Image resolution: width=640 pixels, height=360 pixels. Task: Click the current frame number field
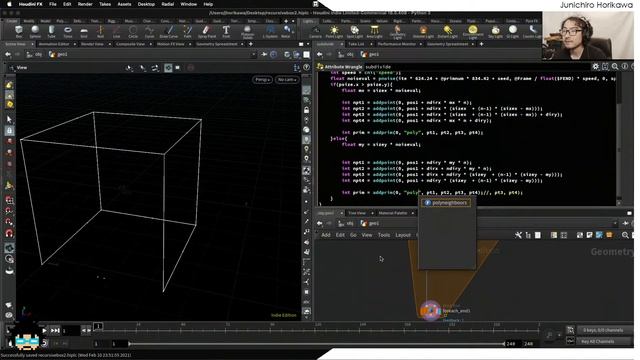tap(71, 331)
